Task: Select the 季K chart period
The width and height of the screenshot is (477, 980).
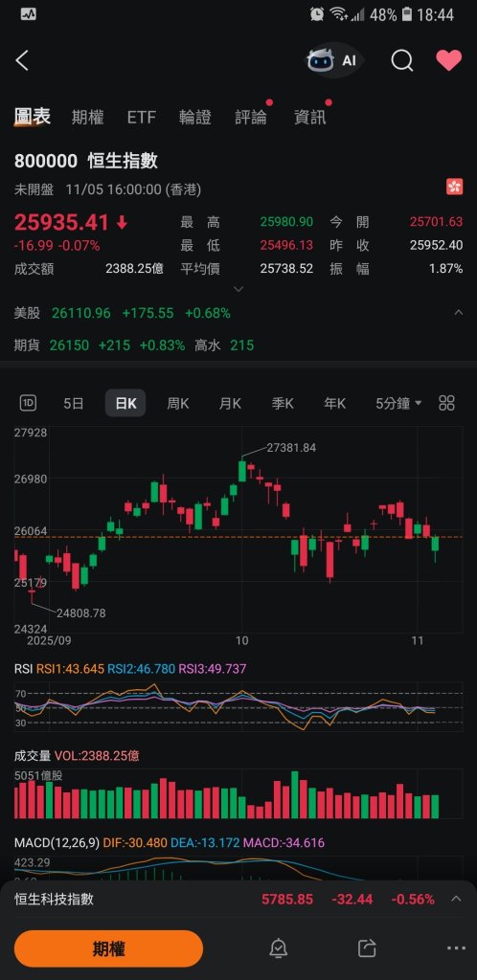Action: tap(283, 403)
